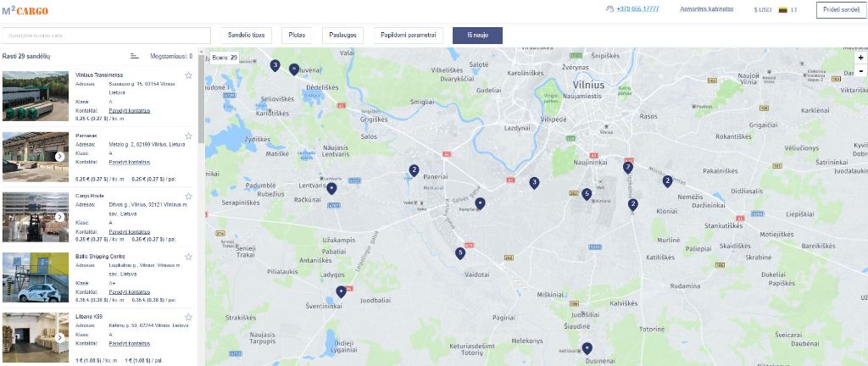
Task: Focus the location search input field
Action: (107, 36)
